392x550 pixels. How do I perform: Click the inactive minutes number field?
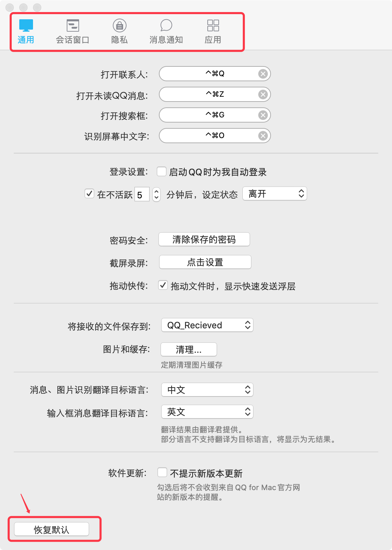point(142,195)
